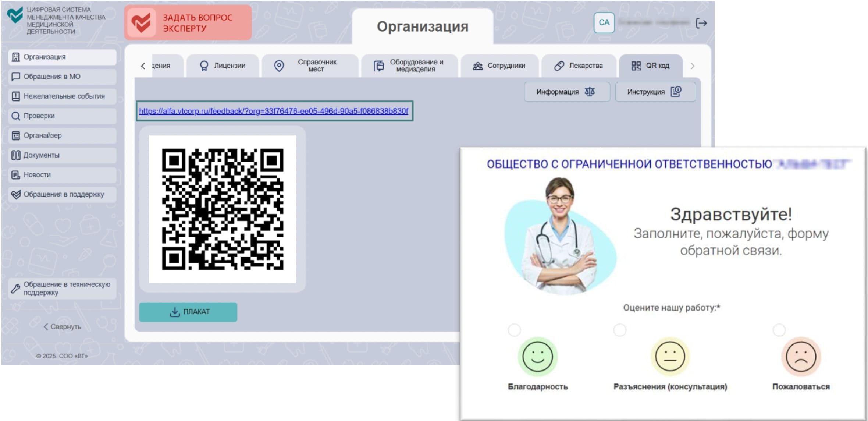
Task: Select the Пожаловаться radio button
Action: coord(779,330)
